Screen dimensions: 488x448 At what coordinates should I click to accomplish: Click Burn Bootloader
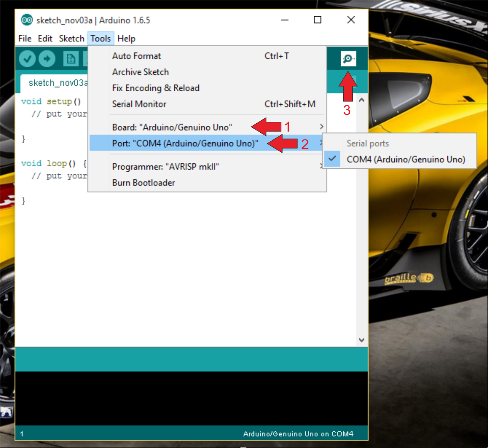[x=143, y=183]
